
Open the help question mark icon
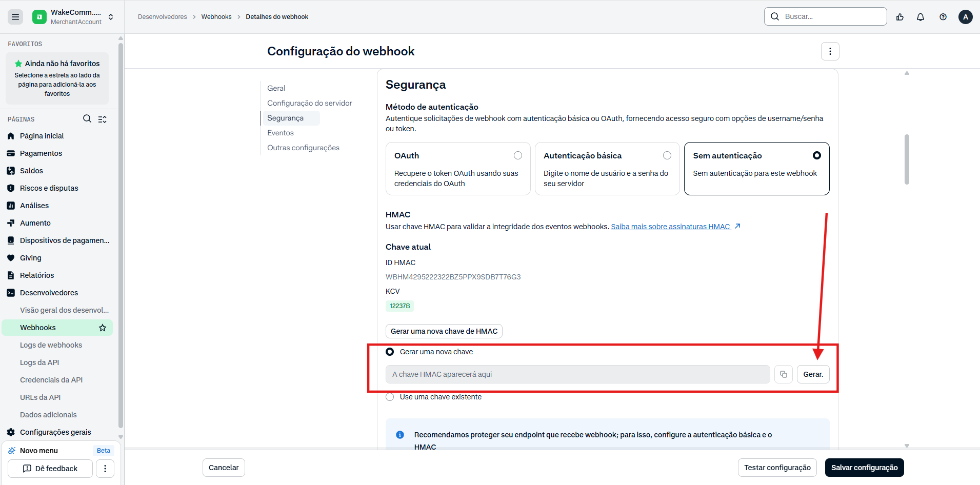943,17
